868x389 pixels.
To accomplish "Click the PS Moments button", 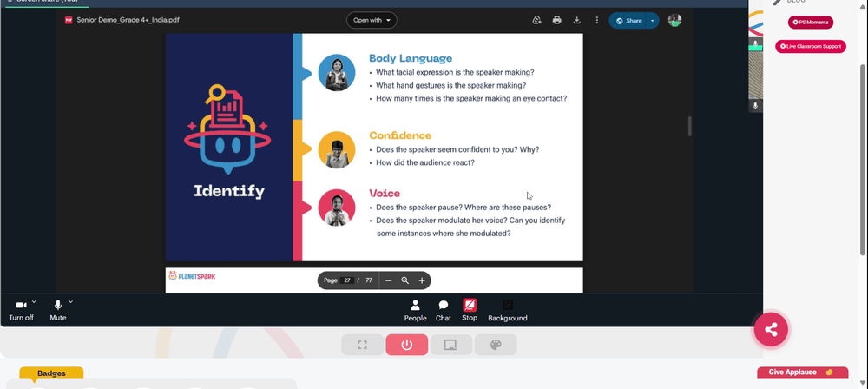I will pos(811,23).
